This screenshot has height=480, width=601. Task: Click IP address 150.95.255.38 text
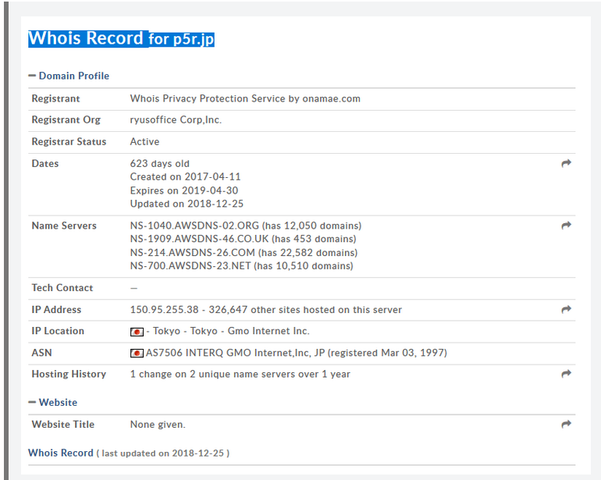[x=164, y=310]
